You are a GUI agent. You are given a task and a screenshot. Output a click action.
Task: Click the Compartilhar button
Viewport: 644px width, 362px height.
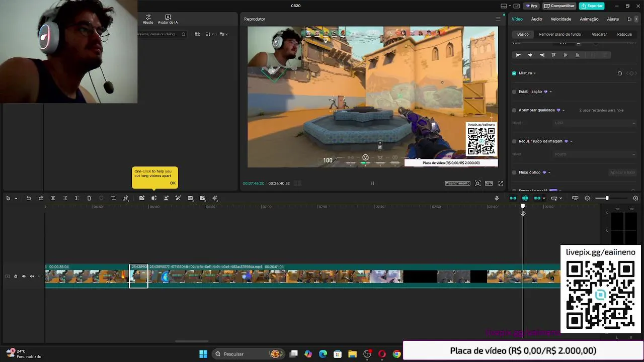pyautogui.click(x=559, y=6)
